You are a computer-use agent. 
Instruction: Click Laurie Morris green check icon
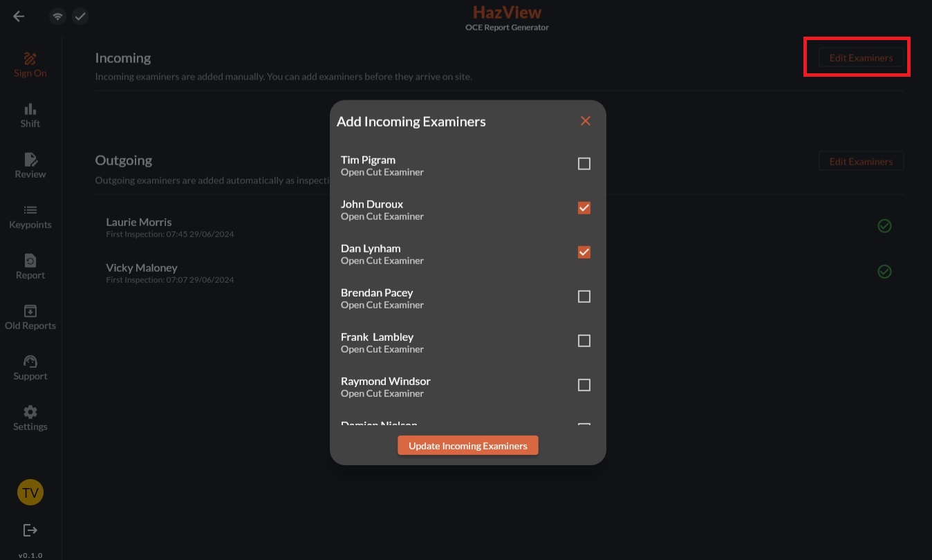[x=884, y=226]
